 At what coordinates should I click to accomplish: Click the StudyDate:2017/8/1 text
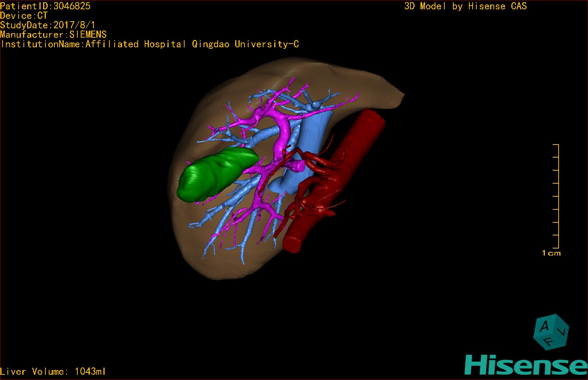click(x=48, y=25)
